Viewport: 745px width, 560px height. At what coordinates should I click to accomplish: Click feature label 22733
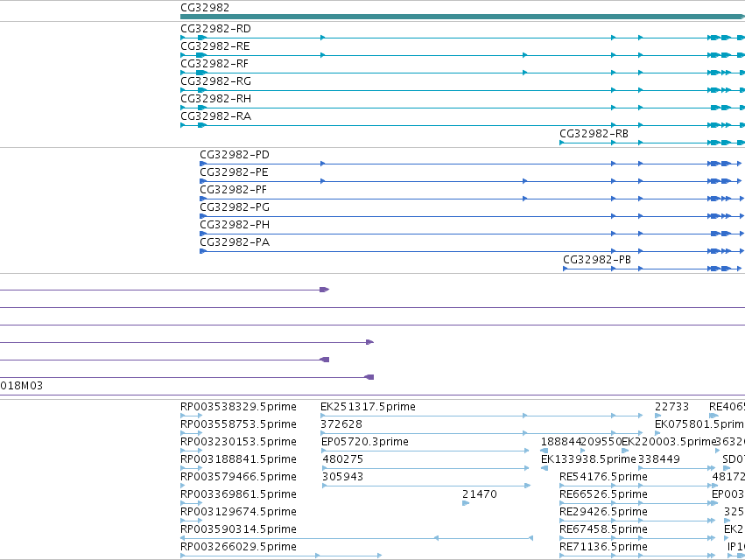pyautogui.click(x=671, y=407)
